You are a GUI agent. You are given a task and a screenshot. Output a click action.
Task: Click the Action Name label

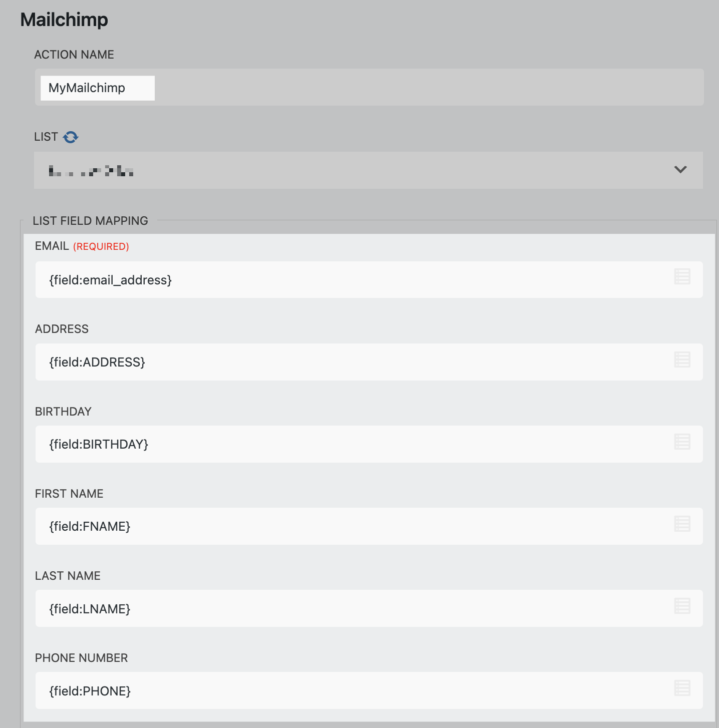(74, 55)
